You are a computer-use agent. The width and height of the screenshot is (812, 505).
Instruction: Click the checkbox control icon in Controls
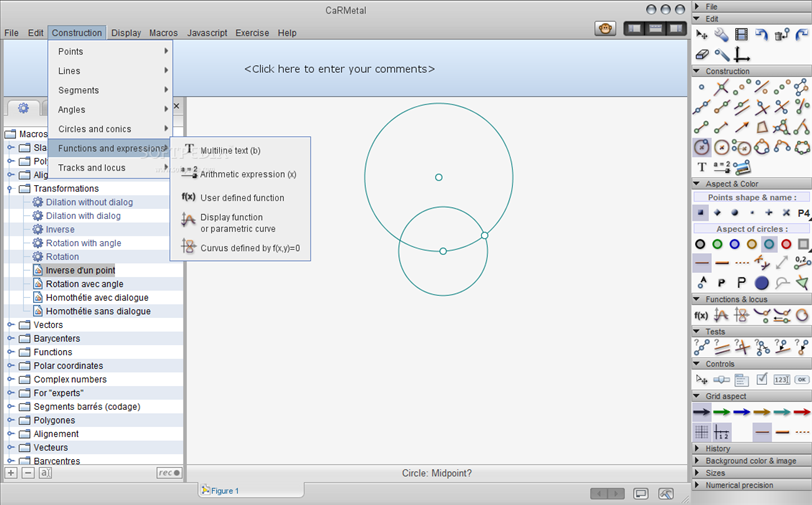coord(762,380)
